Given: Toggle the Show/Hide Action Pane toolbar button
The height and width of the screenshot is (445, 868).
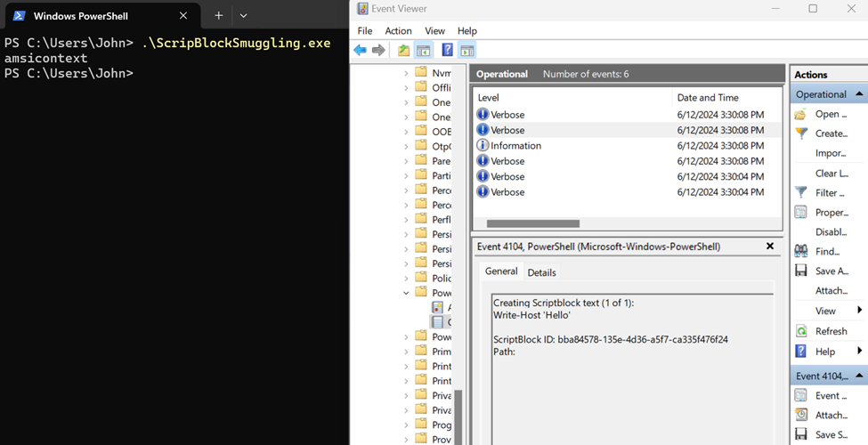Looking at the screenshot, I should pyautogui.click(x=467, y=51).
